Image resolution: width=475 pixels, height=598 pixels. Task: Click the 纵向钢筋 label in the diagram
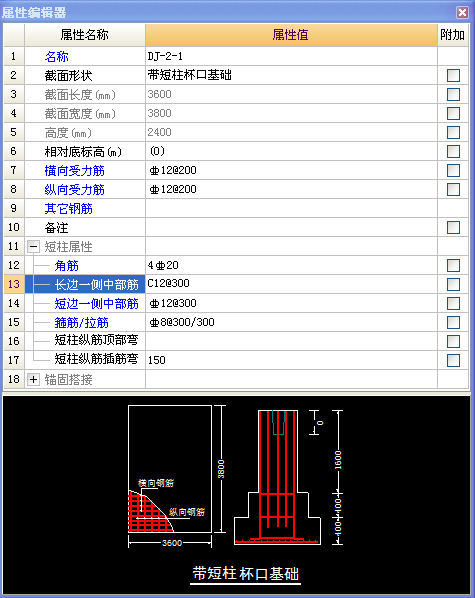click(x=187, y=512)
